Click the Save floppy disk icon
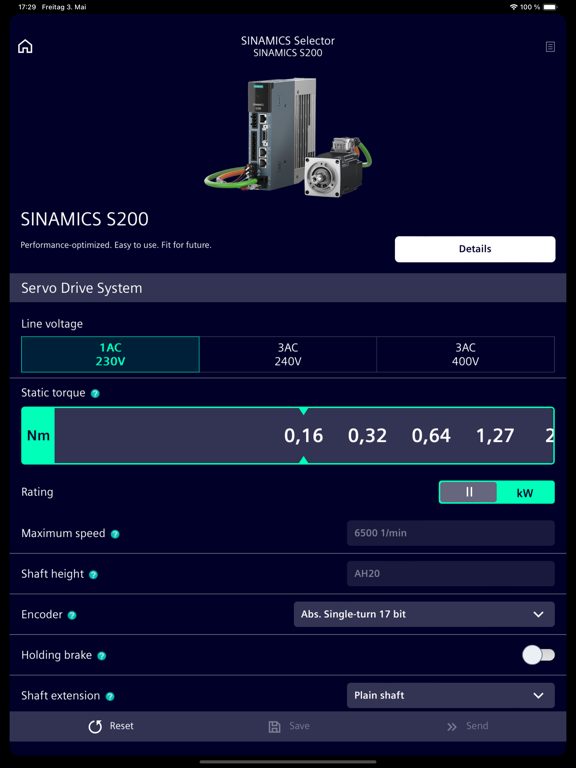The width and height of the screenshot is (576, 768). click(275, 726)
